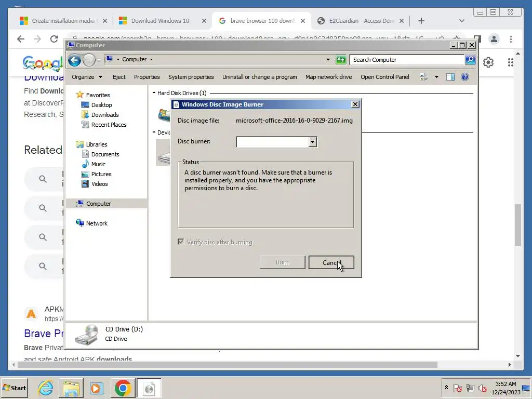Expand the Computer breadcrumb arrow

[151, 59]
